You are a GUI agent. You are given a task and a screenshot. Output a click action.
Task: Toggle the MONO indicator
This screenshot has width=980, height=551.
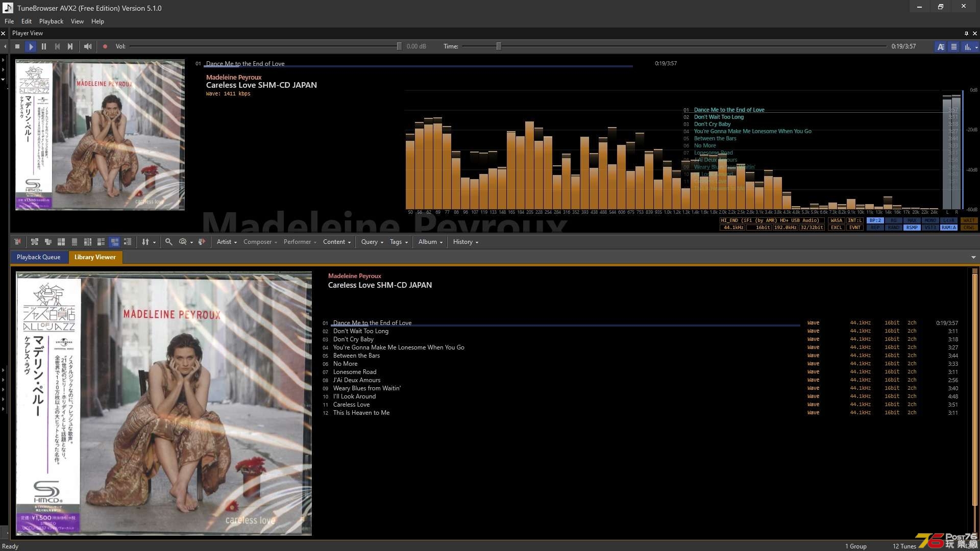[x=930, y=220]
